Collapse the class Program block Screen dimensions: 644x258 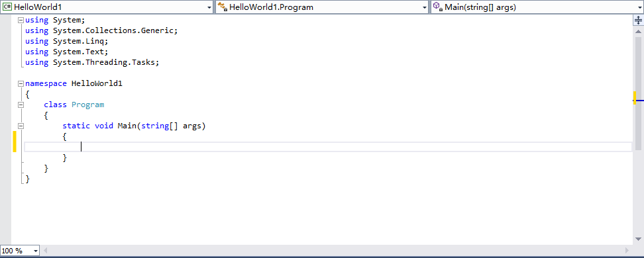click(21, 105)
